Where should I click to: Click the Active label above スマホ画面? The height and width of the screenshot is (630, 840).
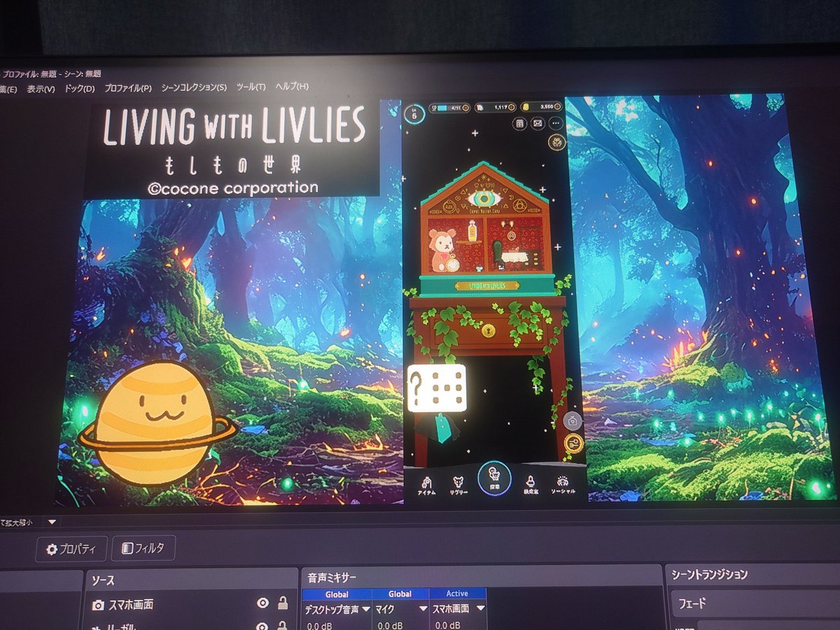pyautogui.click(x=457, y=594)
